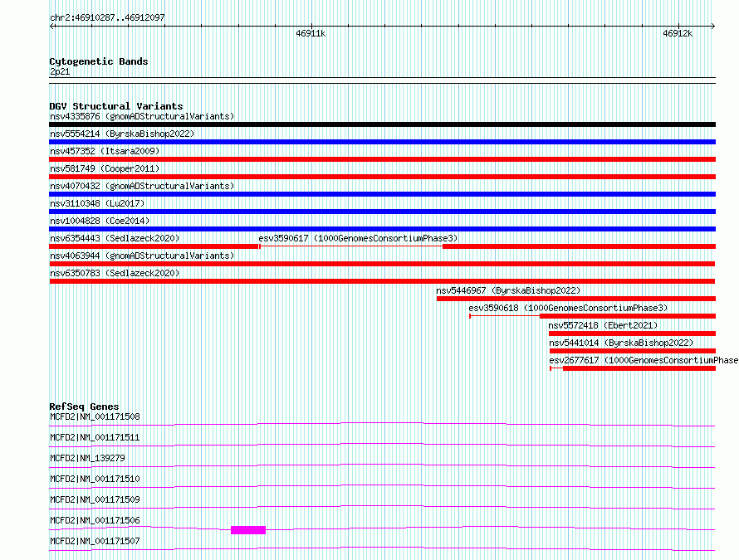The height and width of the screenshot is (560, 739).
Task: Open nsv6350783 (Sedlazeck2020) label
Action: click(x=115, y=273)
